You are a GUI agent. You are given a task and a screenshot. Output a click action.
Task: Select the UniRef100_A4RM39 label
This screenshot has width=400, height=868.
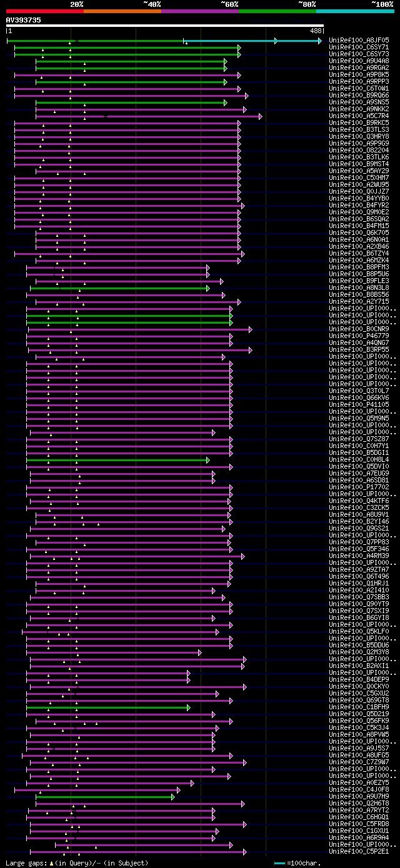(x=359, y=556)
